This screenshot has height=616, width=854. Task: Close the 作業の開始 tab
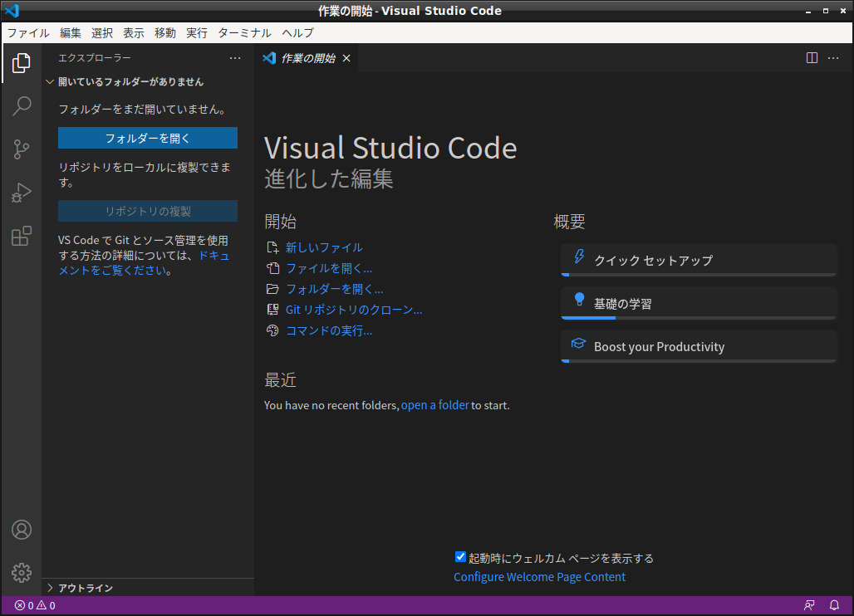[346, 58]
